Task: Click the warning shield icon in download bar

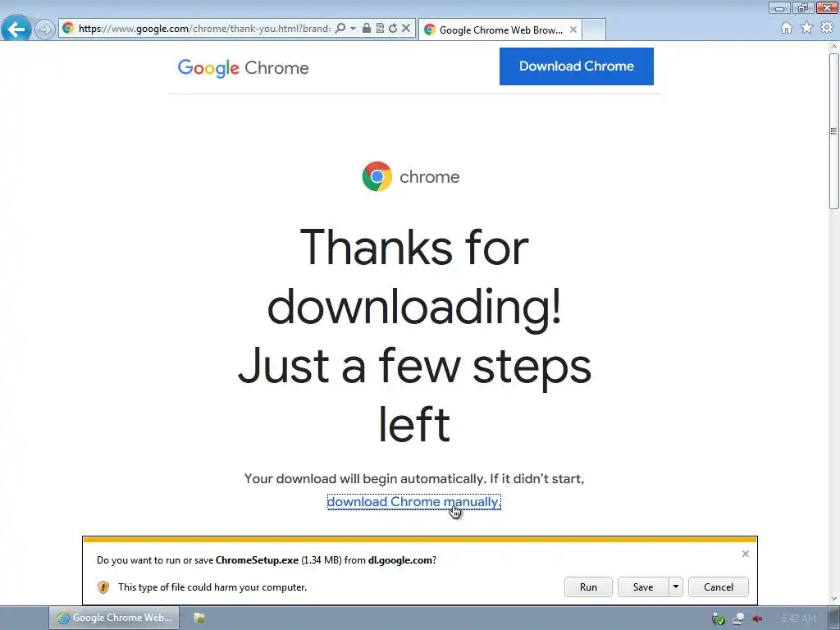Action: 103,587
